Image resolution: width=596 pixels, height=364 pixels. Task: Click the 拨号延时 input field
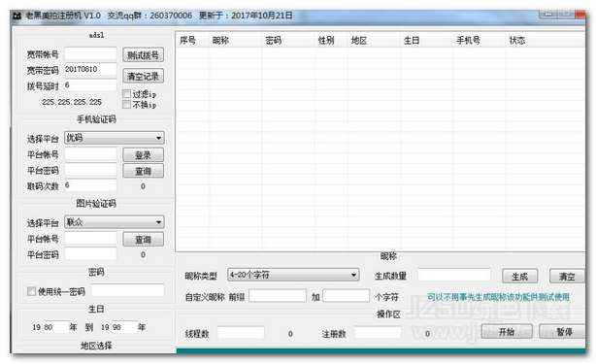pos(90,85)
